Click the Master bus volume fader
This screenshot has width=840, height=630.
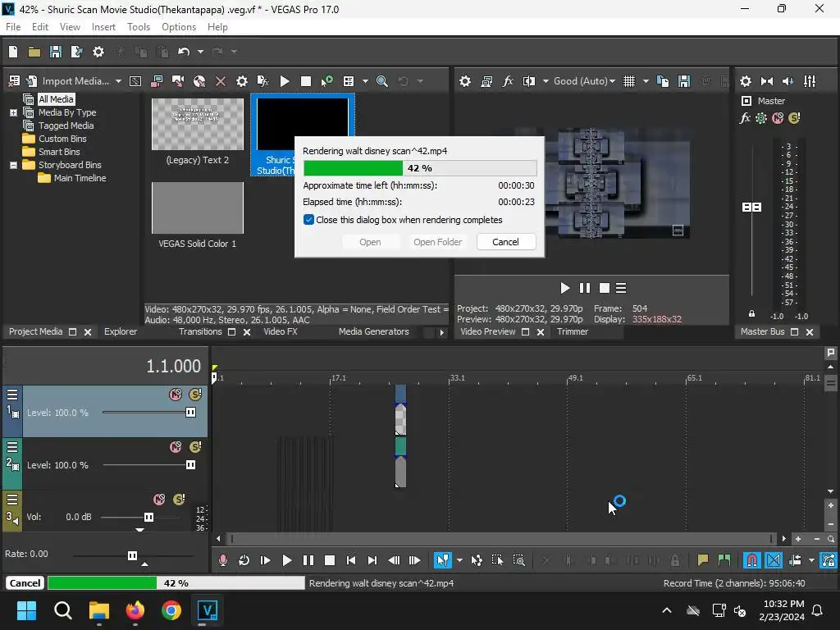point(751,207)
